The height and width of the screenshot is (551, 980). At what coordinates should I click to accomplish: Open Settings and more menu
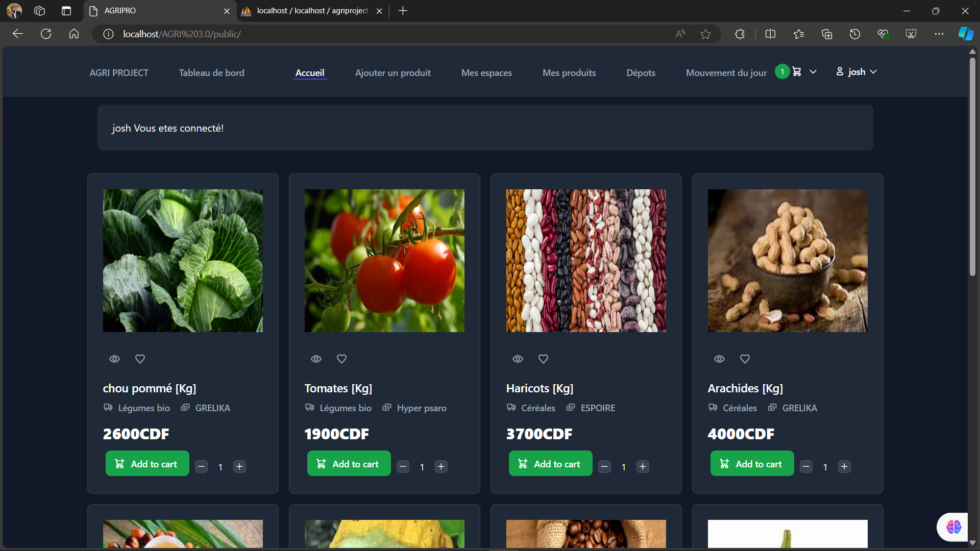point(939,34)
